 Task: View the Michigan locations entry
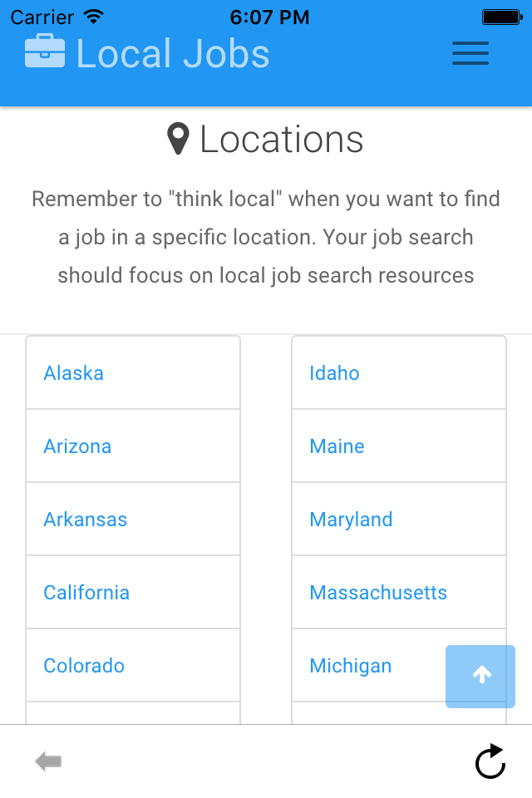[x=350, y=666]
